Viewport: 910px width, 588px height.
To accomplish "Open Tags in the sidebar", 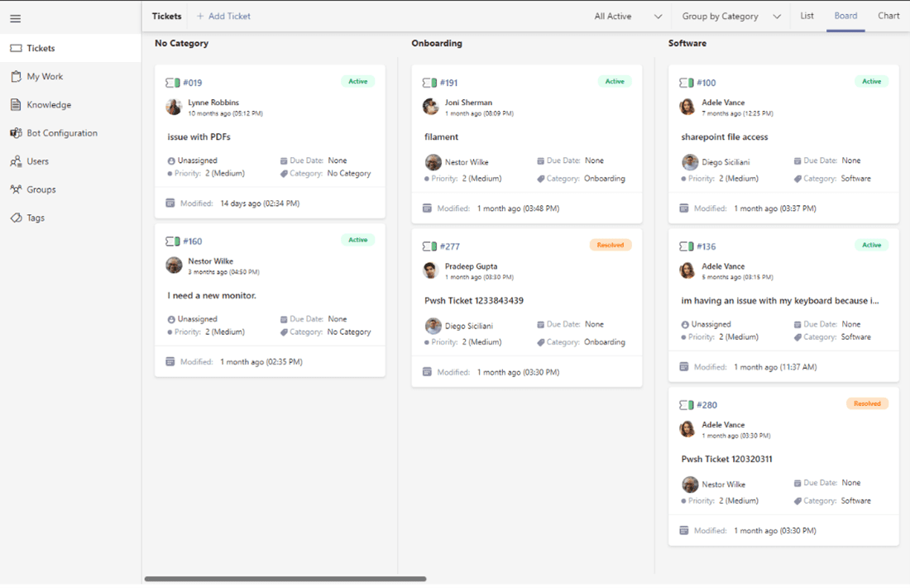I will (x=70, y=218).
